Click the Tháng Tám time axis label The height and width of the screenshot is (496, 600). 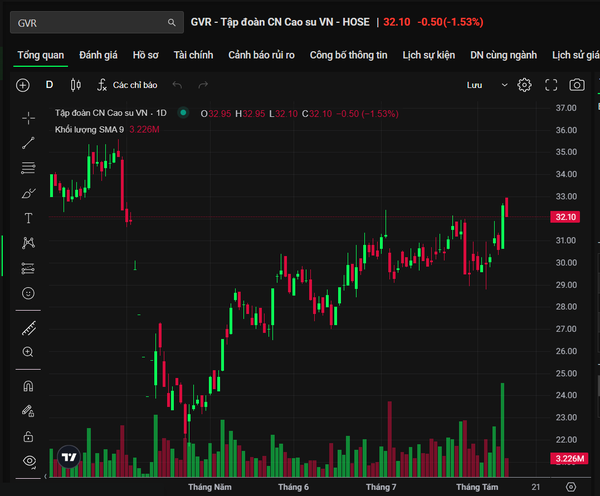(477, 487)
